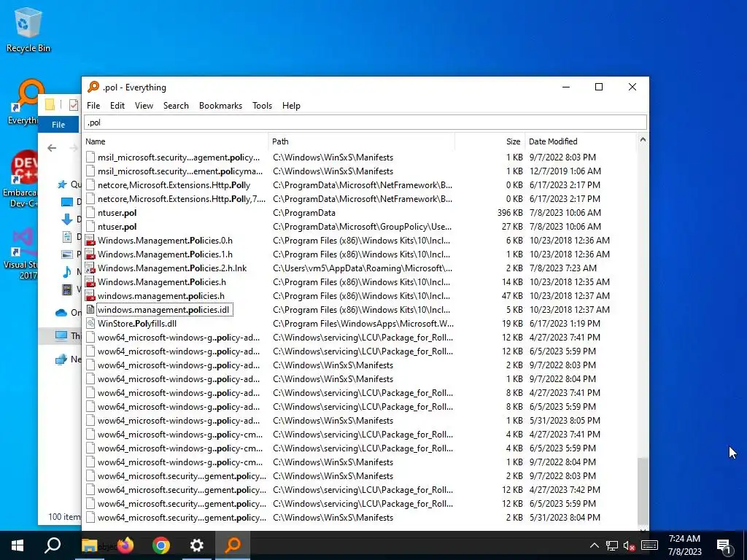Image resolution: width=747 pixels, height=560 pixels.
Task: Select ntuser.pol in GroupPolicy folder
Action: [x=117, y=227]
